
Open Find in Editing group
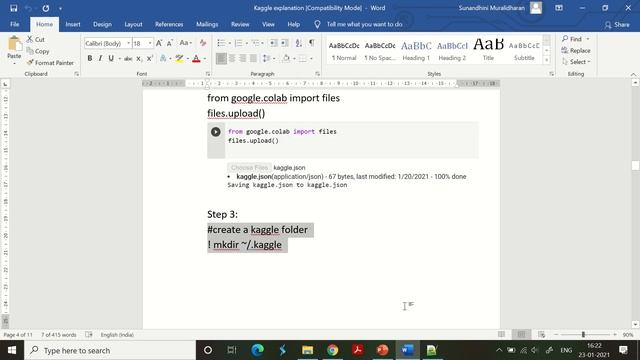571,39
